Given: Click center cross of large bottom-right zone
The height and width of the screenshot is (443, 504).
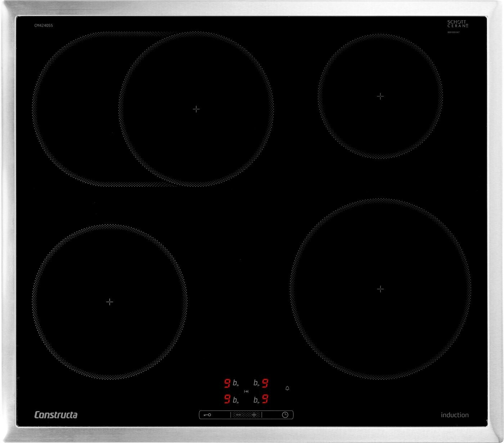Looking at the screenshot, I should pos(380,289).
